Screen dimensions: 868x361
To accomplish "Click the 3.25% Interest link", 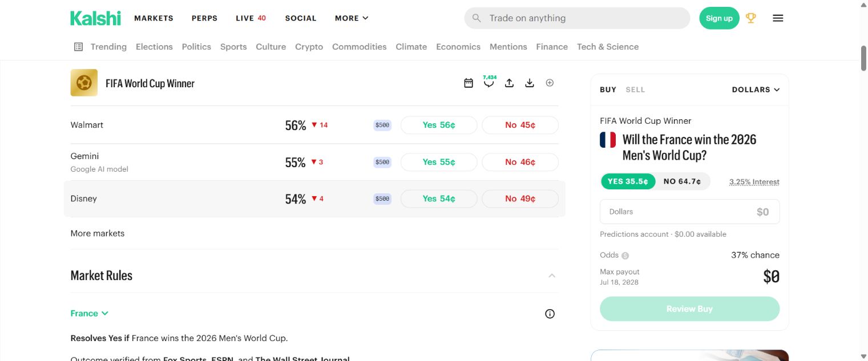I will [754, 182].
